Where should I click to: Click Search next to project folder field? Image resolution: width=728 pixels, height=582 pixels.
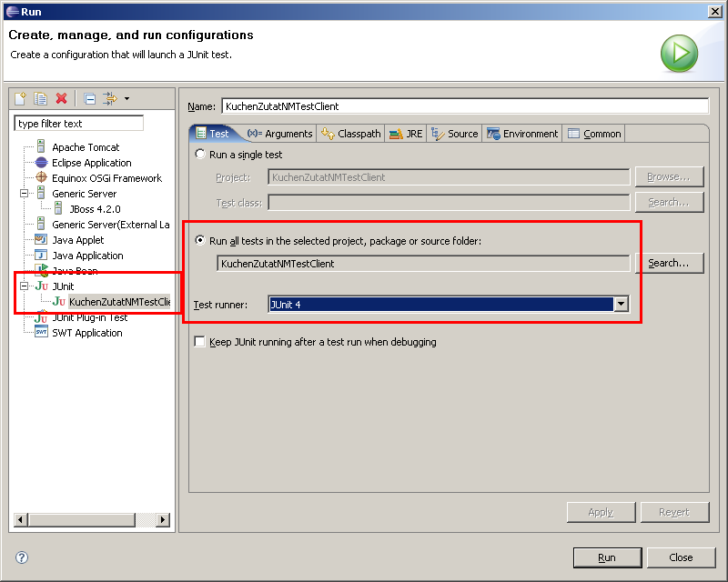(x=669, y=263)
